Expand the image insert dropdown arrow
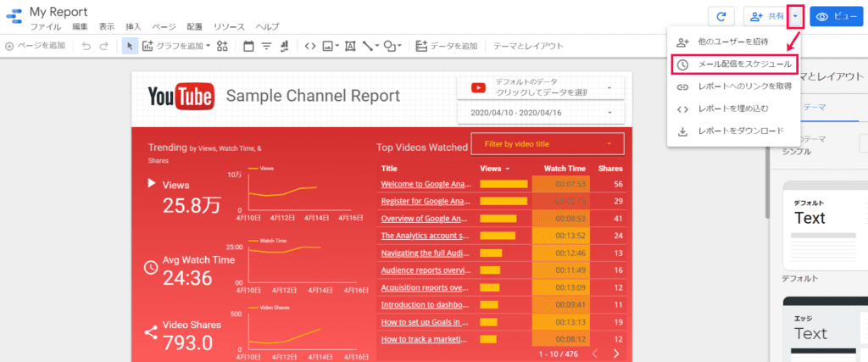868x362 pixels. (x=337, y=46)
